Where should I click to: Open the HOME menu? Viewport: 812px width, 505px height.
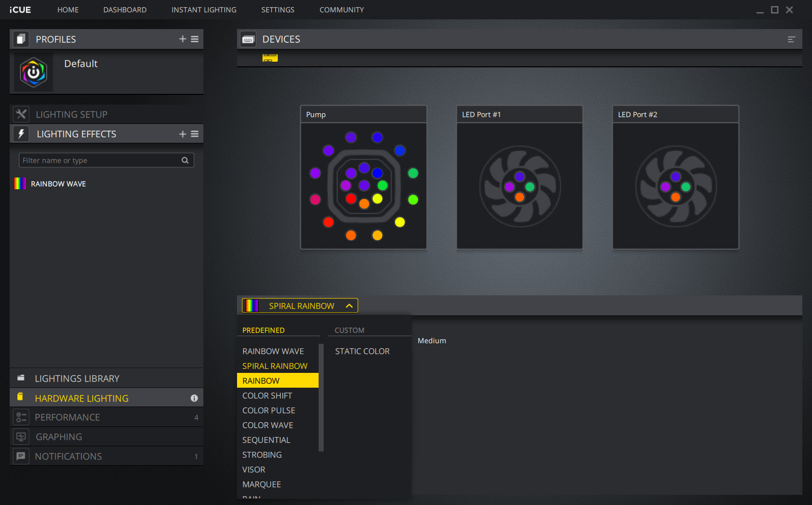pyautogui.click(x=68, y=10)
